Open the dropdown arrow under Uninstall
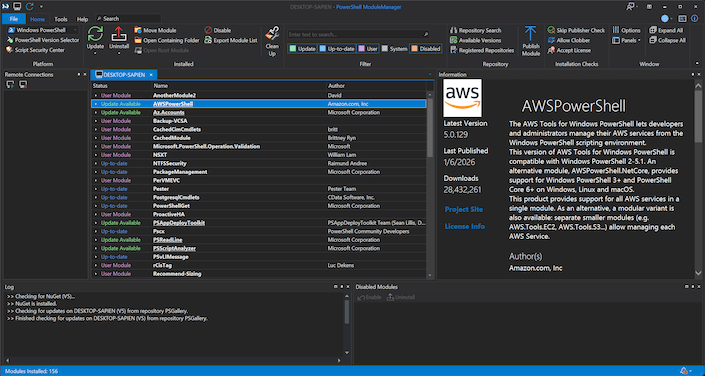 [119, 53]
